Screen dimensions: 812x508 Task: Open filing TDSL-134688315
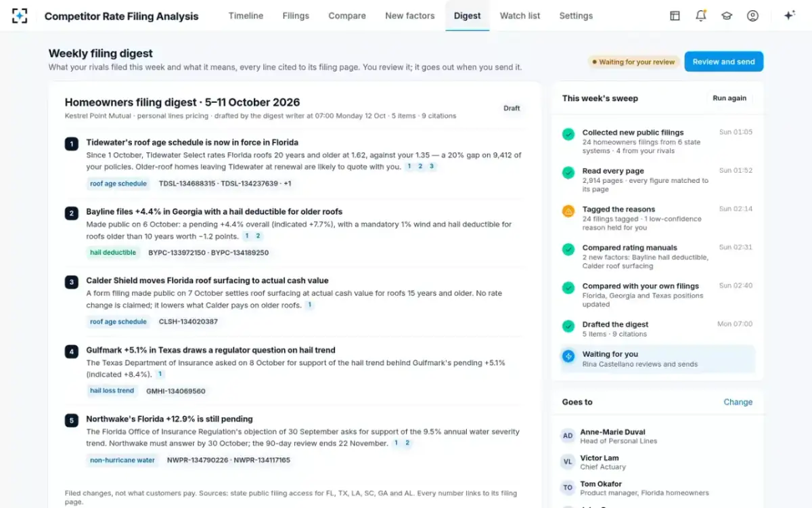click(x=187, y=184)
